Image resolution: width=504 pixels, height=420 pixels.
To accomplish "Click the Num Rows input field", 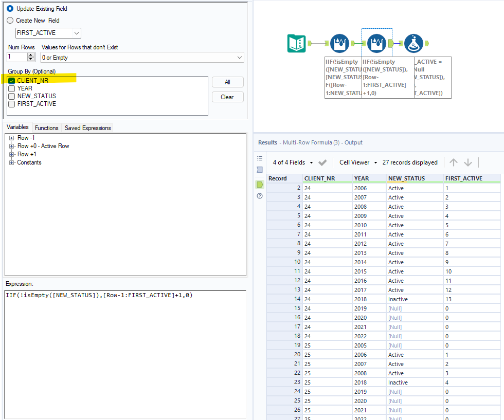I will click(x=17, y=57).
